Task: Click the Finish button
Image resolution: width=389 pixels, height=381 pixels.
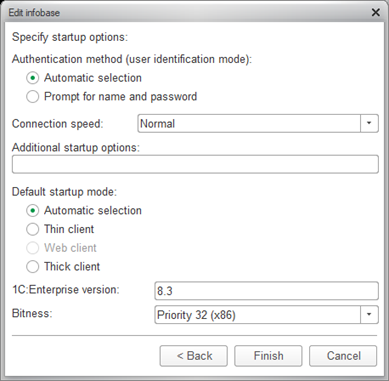Action: [x=268, y=356]
